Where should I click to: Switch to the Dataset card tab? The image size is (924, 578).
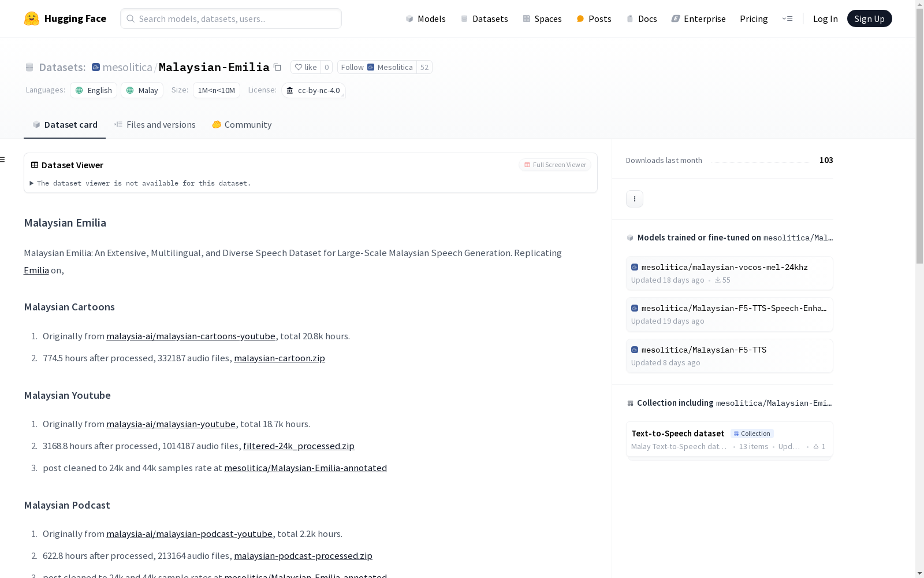point(65,125)
